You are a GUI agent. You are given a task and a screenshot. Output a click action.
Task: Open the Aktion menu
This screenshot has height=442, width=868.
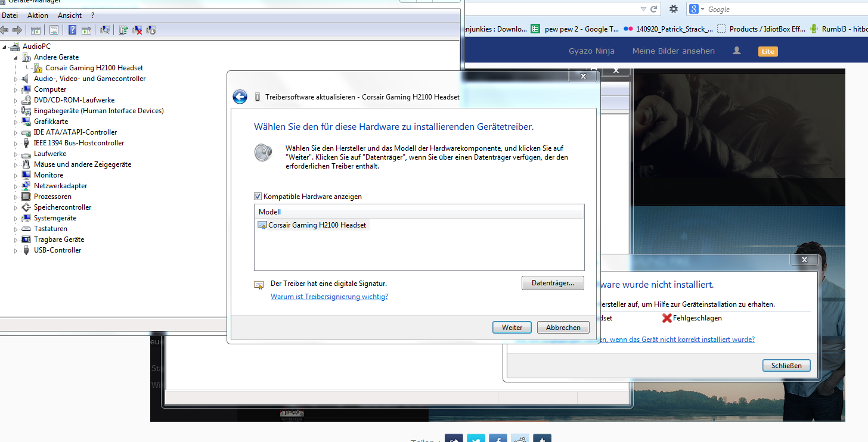tap(38, 15)
